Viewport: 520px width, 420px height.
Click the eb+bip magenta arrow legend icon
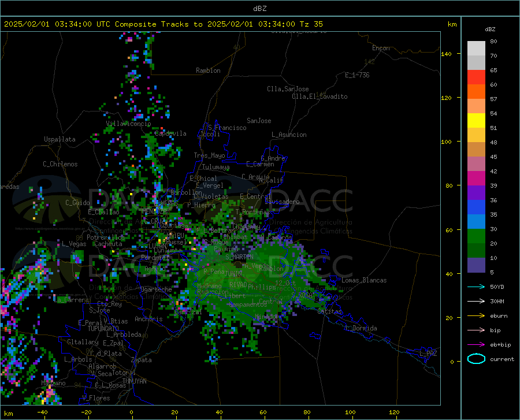(476, 345)
